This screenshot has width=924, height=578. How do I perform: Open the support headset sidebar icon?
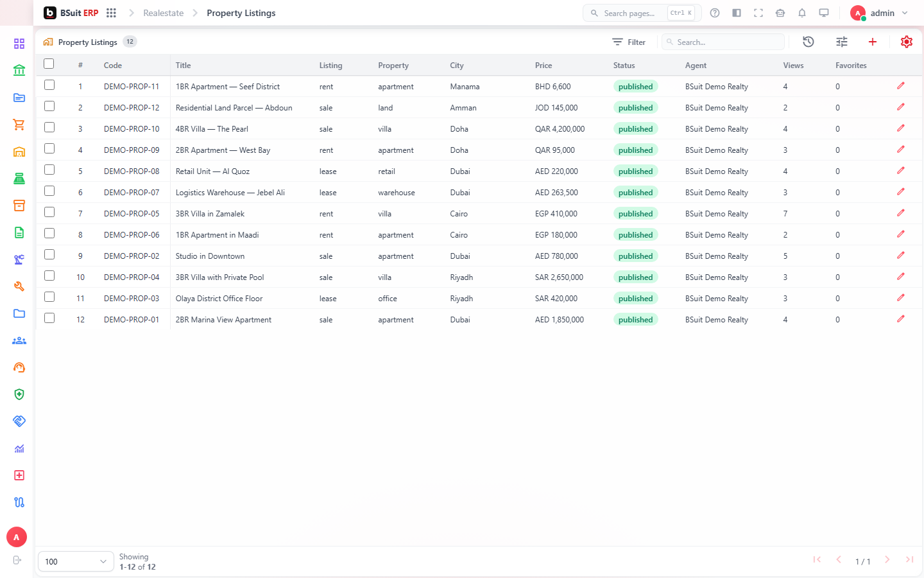(19, 367)
